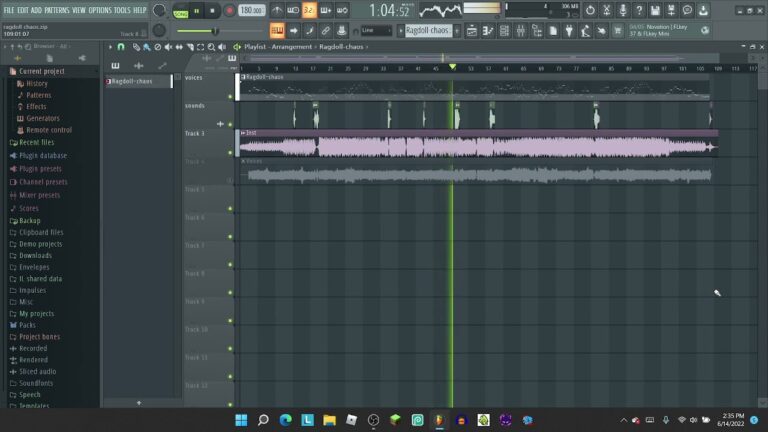Toggle the browser view icon
Image resolution: width=768 pixels, height=432 pixels.
click(537, 31)
